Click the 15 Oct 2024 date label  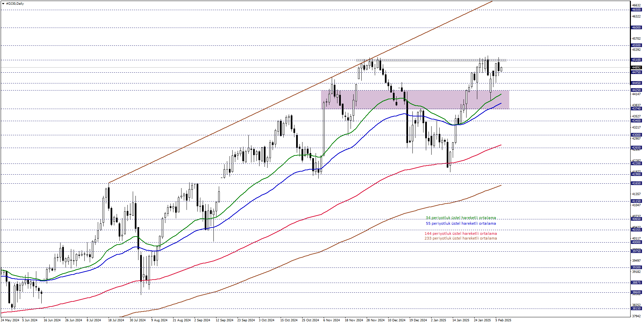(x=289, y=320)
